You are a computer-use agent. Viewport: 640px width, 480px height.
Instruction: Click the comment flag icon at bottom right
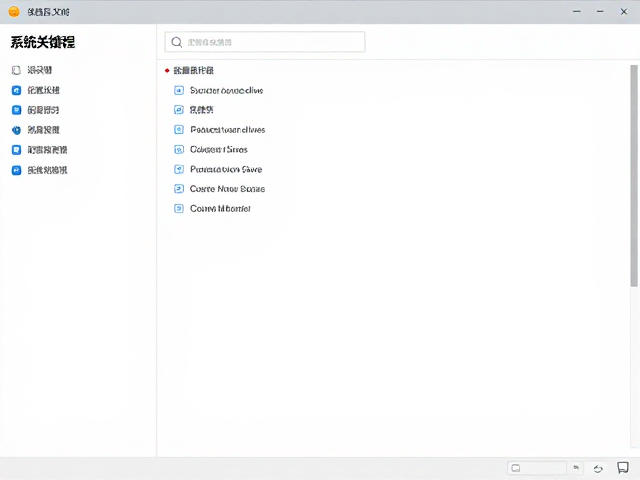(623, 468)
